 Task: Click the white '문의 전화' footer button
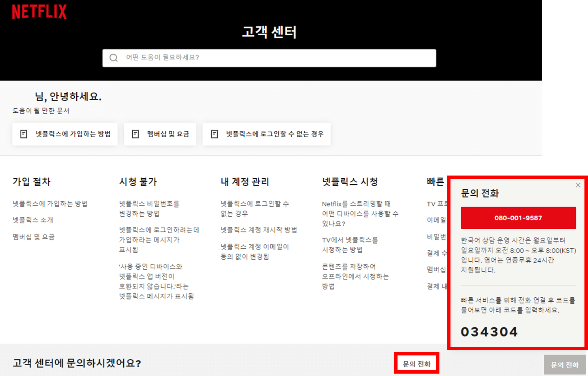point(416,364)
